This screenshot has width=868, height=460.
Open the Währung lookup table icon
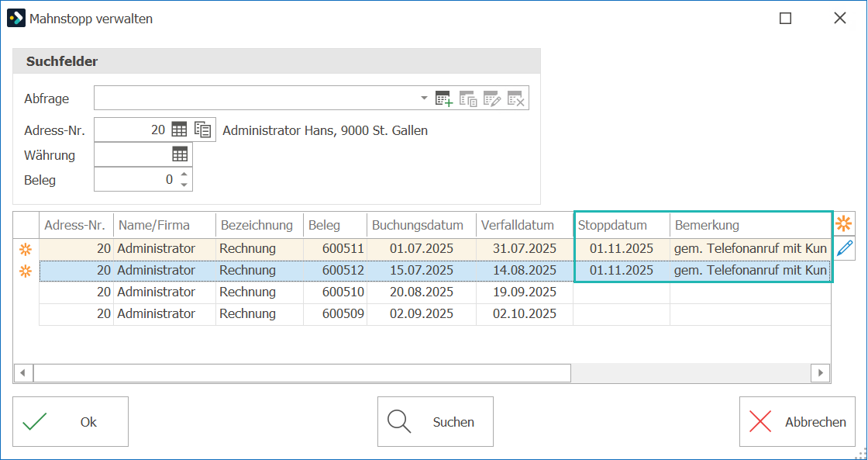pyautogui.click(x=180, y=154)
